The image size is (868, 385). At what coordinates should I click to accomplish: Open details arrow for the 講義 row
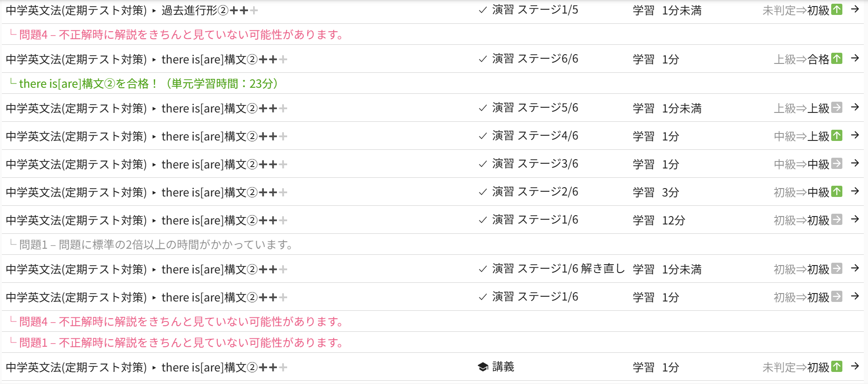click(855, 366)
